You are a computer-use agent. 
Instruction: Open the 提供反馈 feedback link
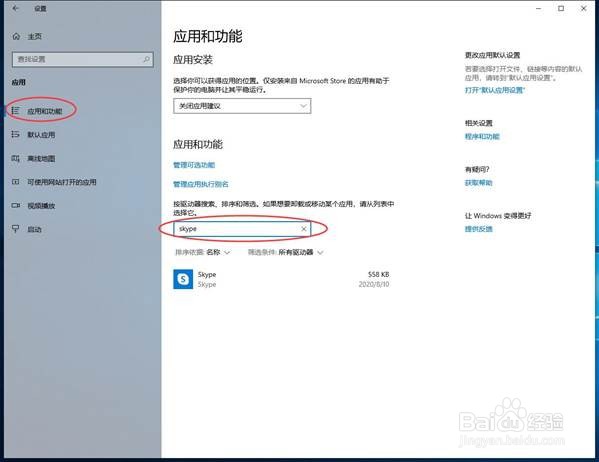click(x=478, y=229)
